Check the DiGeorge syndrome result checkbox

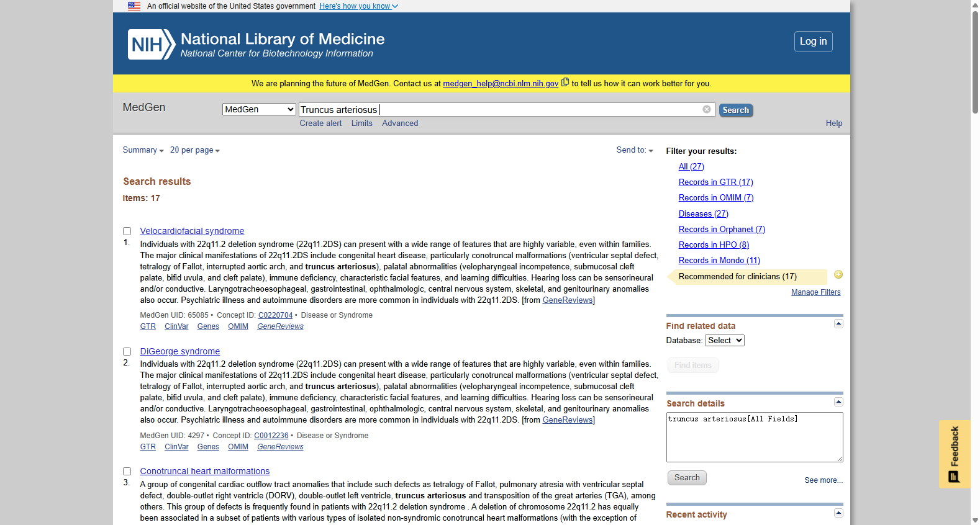click(x=127, y=351)
